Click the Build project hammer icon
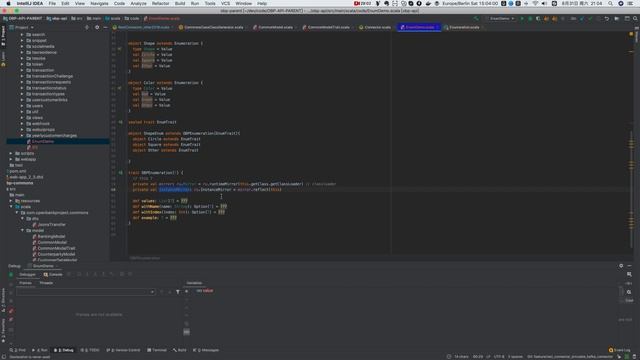The height and width of the screenshot is (360, 640). (x=476, y=19)
